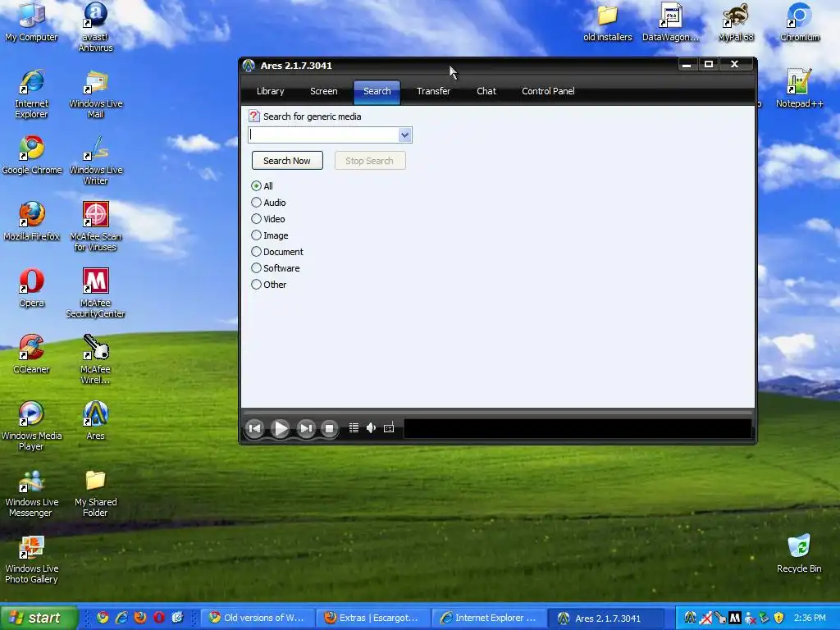Open My Computer desktop icon
840x630 pixels.
tap(31, 22)
